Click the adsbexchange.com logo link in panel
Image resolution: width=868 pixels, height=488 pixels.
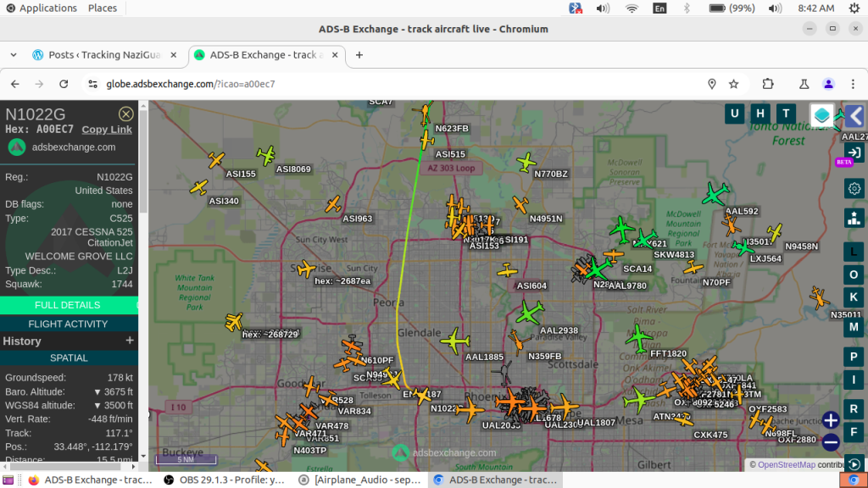[61, 147]
